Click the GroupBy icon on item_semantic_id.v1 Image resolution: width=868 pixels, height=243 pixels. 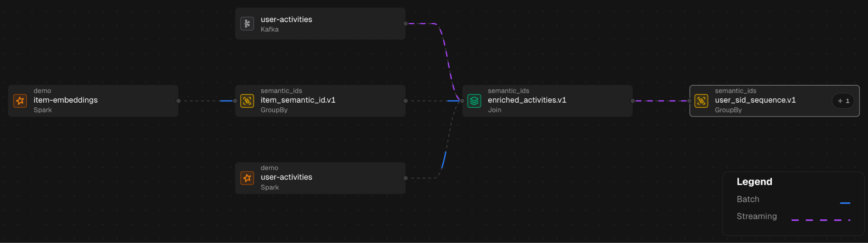click(247, 101)
